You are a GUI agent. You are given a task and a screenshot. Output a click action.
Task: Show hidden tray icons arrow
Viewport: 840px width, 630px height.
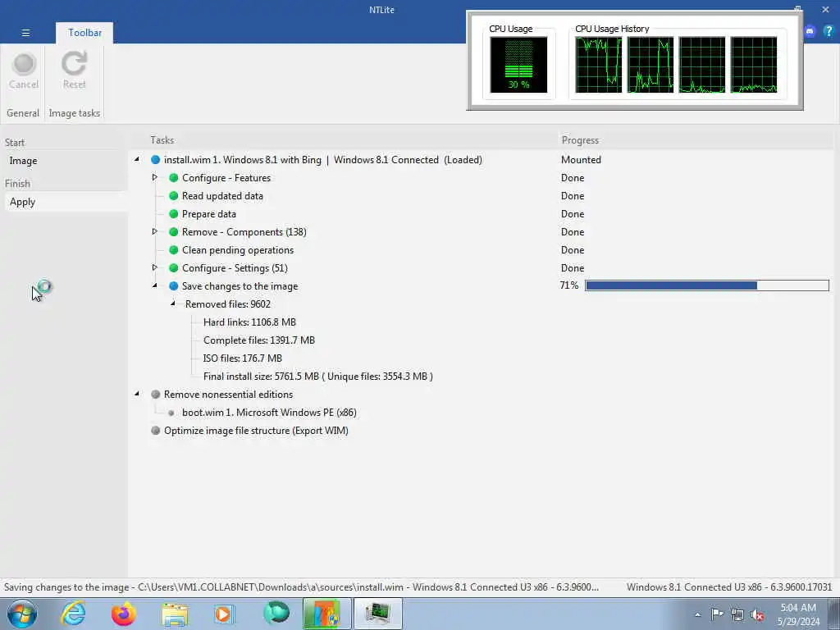pos(697,615)
